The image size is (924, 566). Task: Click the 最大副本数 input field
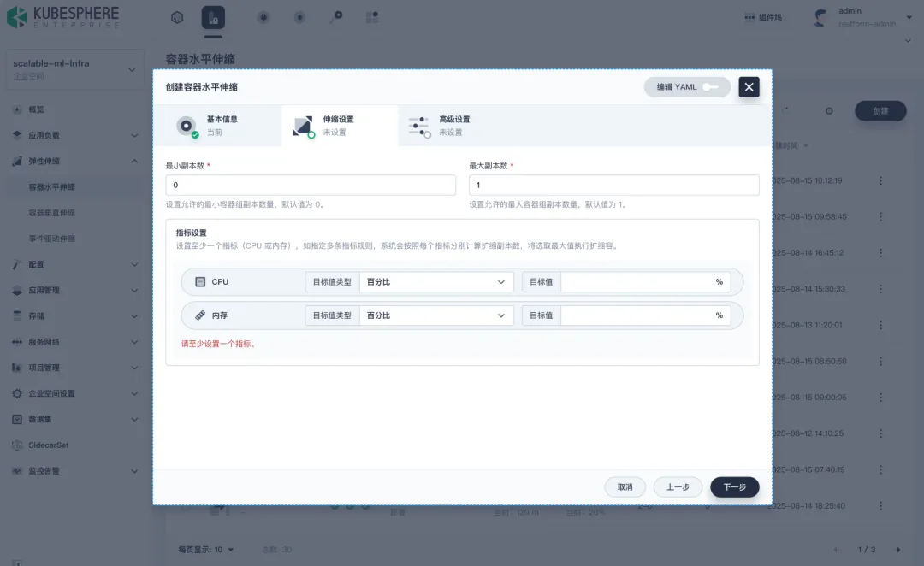point(613,186)
